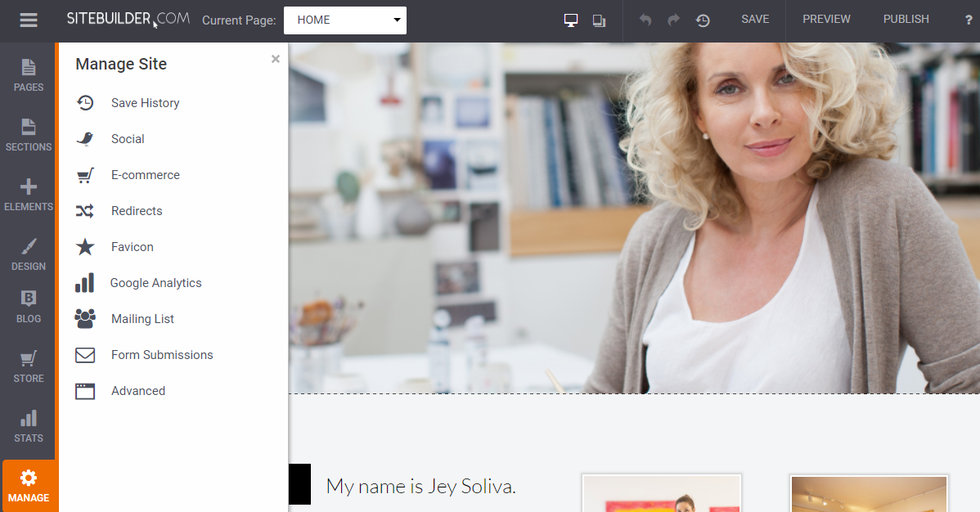980x512 pixels.
Task: Select Google Analytics in Manage Site
Action: (x=155, y=283)
